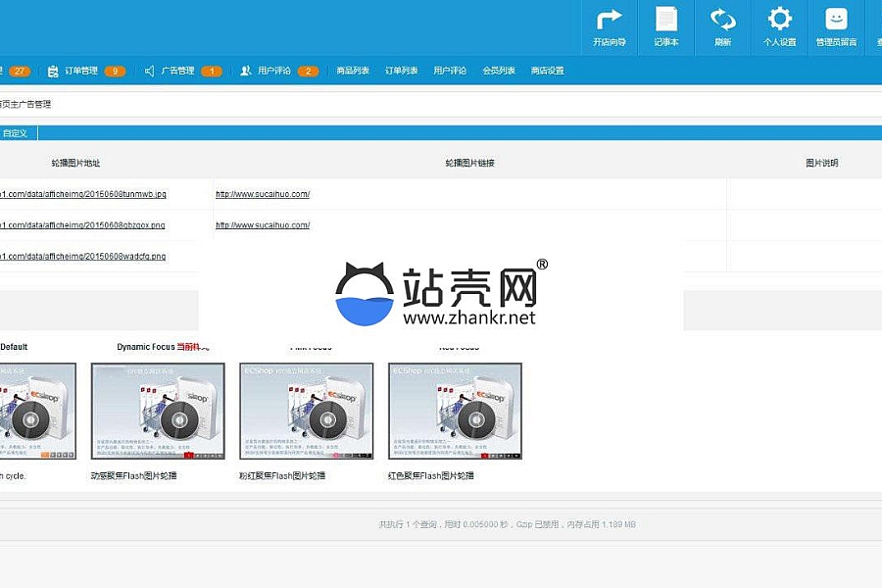Open the second row's www.sucaihuo.com link
The width and height of the screenshot is (882, 588).
263,225
